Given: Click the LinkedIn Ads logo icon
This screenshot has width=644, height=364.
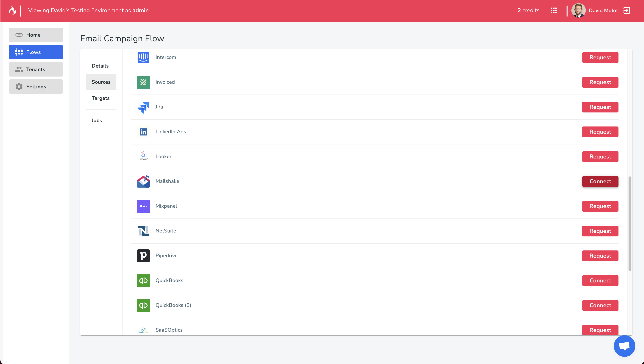Looking at the screenshot, I should click(x=143, y=132).
